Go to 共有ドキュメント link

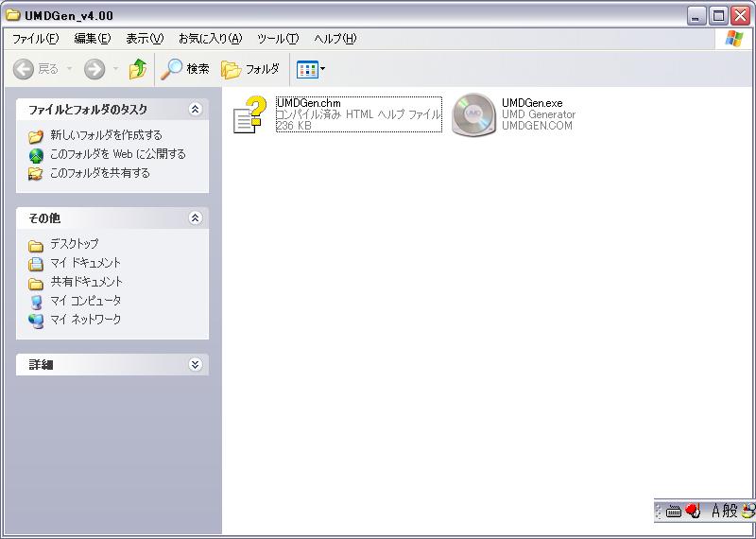click(87, 282)
